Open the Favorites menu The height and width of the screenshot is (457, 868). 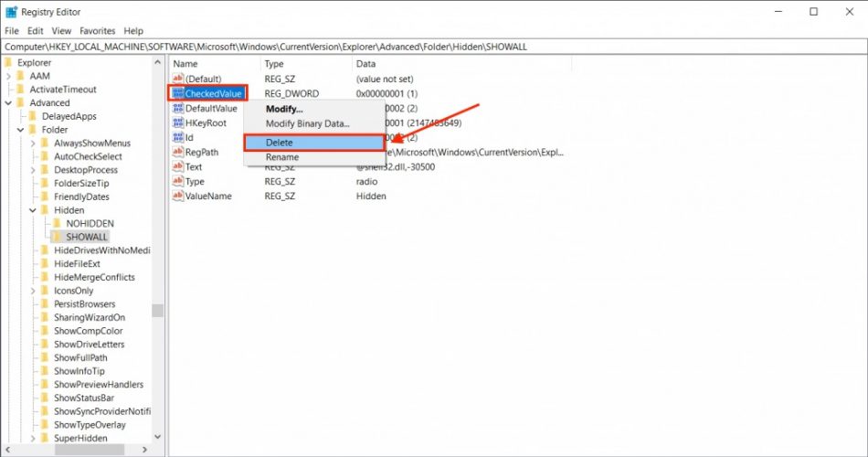click(98, 31)
